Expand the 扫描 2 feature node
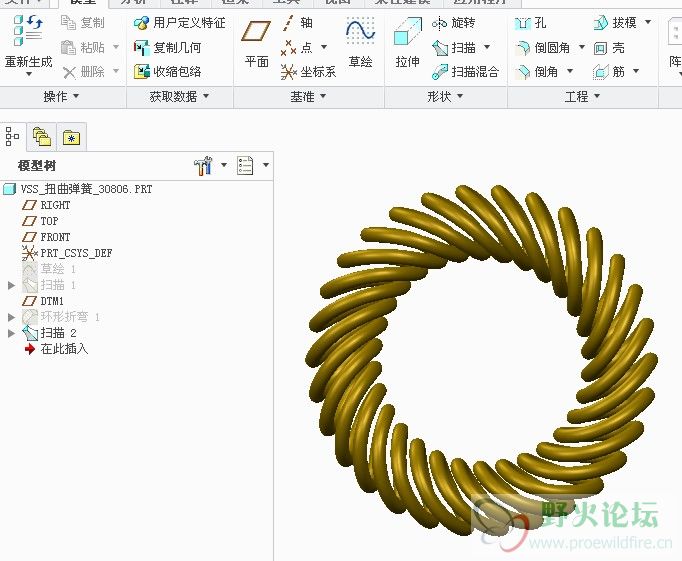This screenshot has height=561, width=682. click(x=12, y=333)
